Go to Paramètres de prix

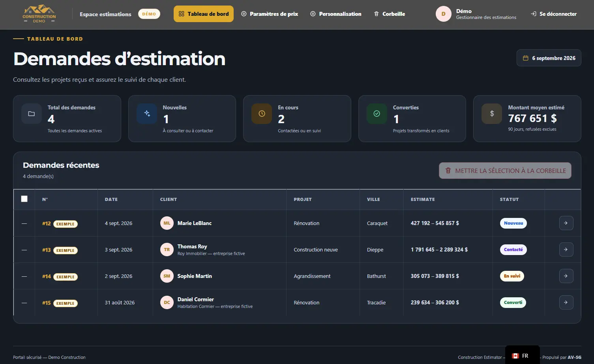pos(270,14)
